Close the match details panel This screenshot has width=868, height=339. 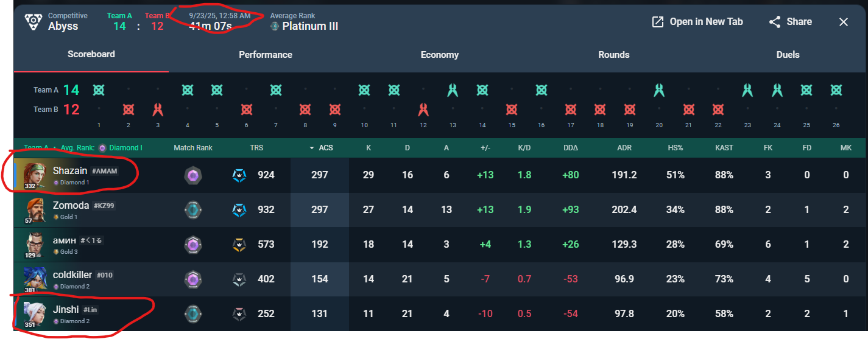844,22
